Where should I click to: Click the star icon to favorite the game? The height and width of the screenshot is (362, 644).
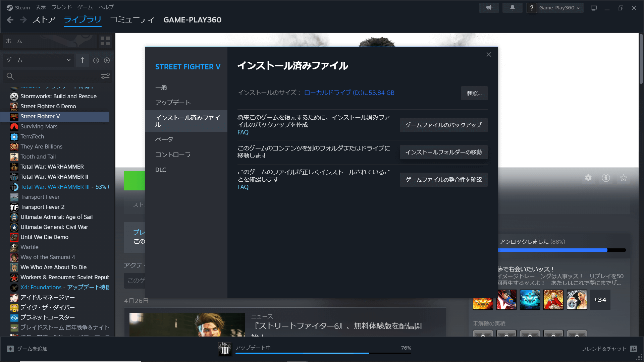[623, 178]
